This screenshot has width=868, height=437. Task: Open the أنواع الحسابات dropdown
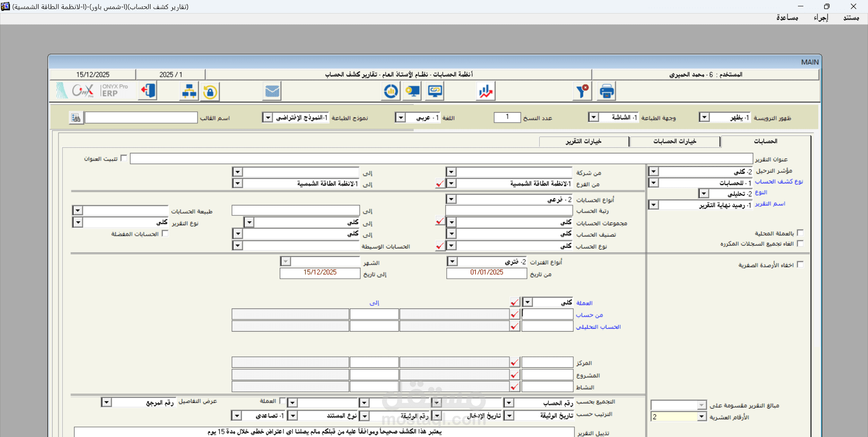451,199
